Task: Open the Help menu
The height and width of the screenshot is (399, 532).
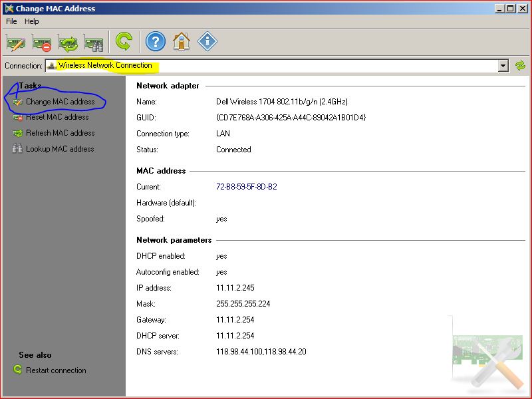Action: [x=31, y=21]
